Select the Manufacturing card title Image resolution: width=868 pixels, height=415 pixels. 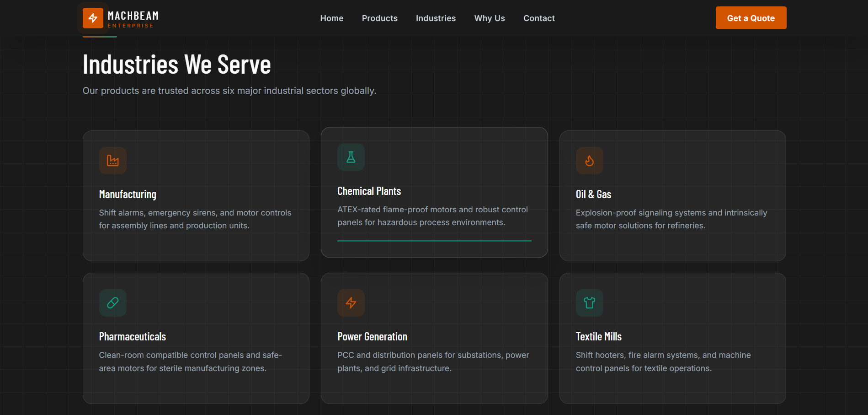click(x=128, y=194)
